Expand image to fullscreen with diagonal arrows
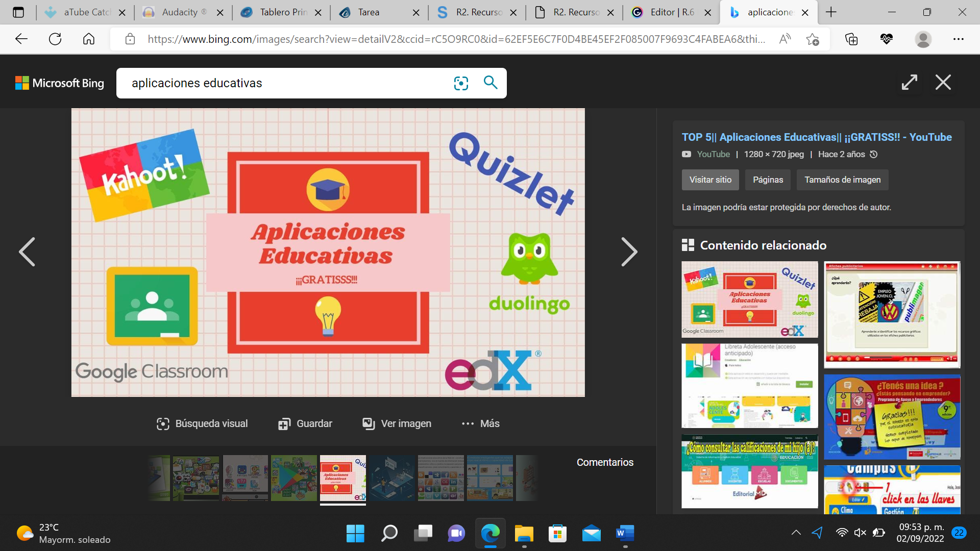 click(909, 82)
